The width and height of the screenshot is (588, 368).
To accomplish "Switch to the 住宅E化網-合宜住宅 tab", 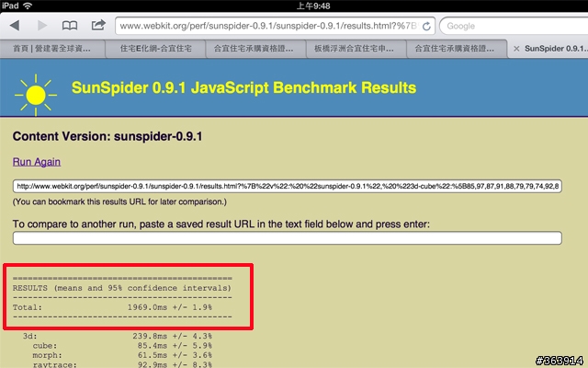I will (x=155, y=49).
